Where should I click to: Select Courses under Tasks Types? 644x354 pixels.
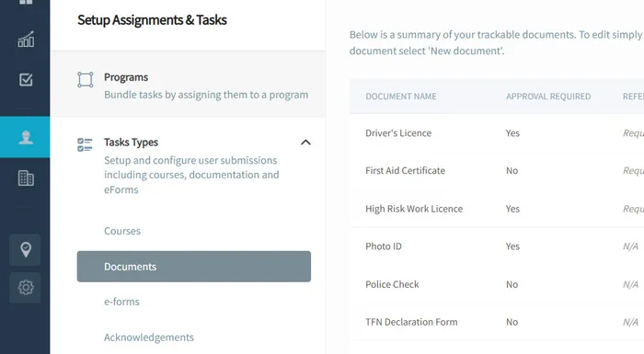tap(122, 231)
